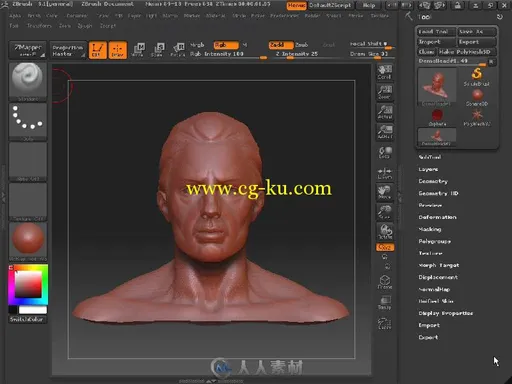
Task: Enable the Lasso selection icon
Action: tap(385, 323)
